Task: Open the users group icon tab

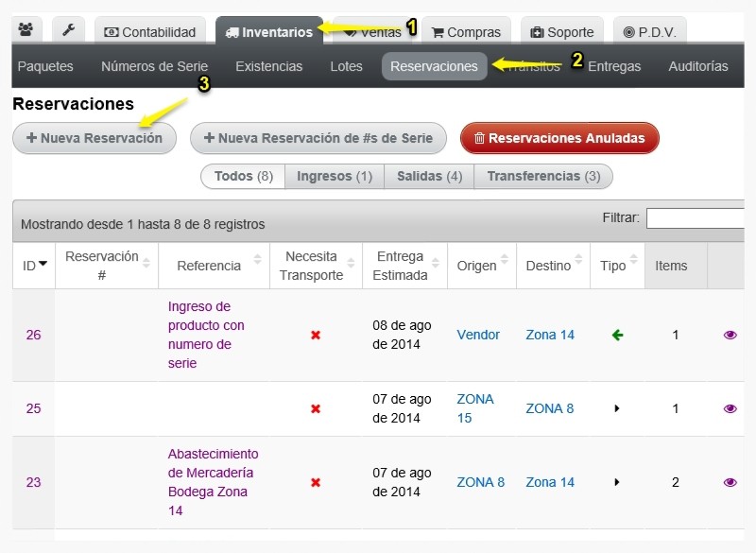Action: [x=26, y=30]
